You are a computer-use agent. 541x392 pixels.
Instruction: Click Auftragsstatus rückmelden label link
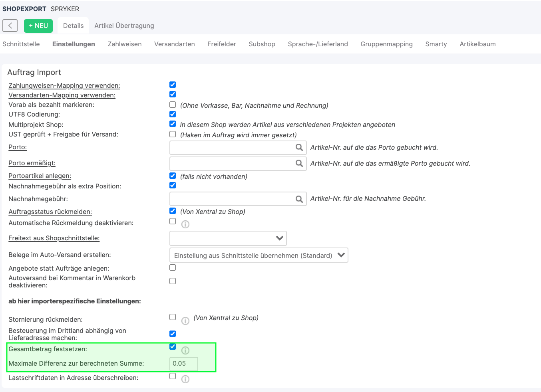50,212
